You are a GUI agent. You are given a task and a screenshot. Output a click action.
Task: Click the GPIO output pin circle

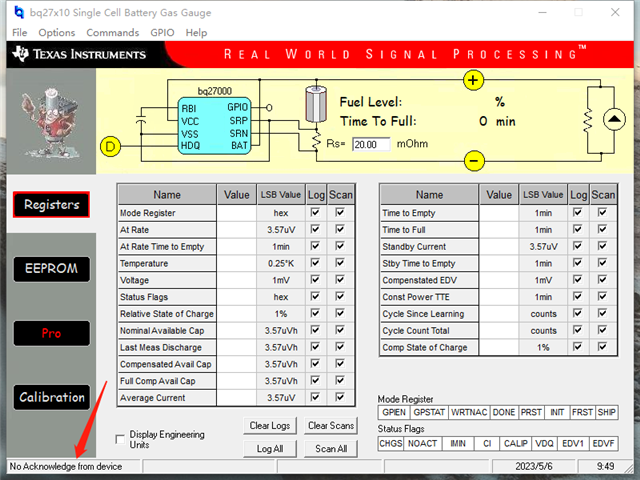269,108
